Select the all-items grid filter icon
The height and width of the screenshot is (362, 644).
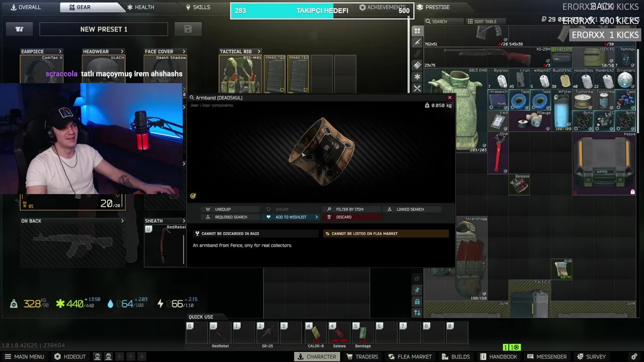point(417,31)
